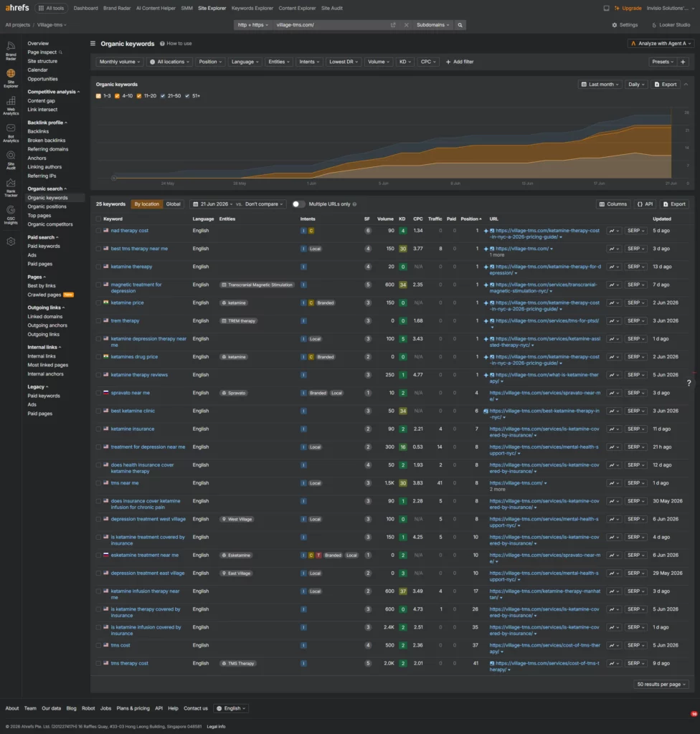Open the position history chart for tms near me
The height and width of the screenshot is (734, 700).
(x=614, y=483)
